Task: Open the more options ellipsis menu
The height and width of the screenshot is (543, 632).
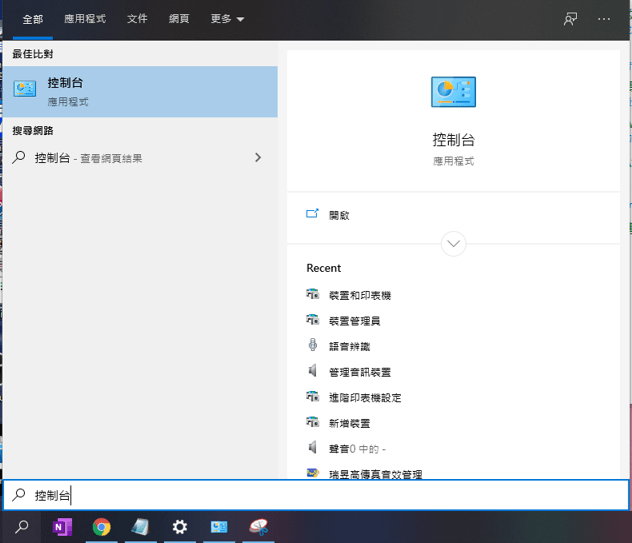Action: pos(604,19)
